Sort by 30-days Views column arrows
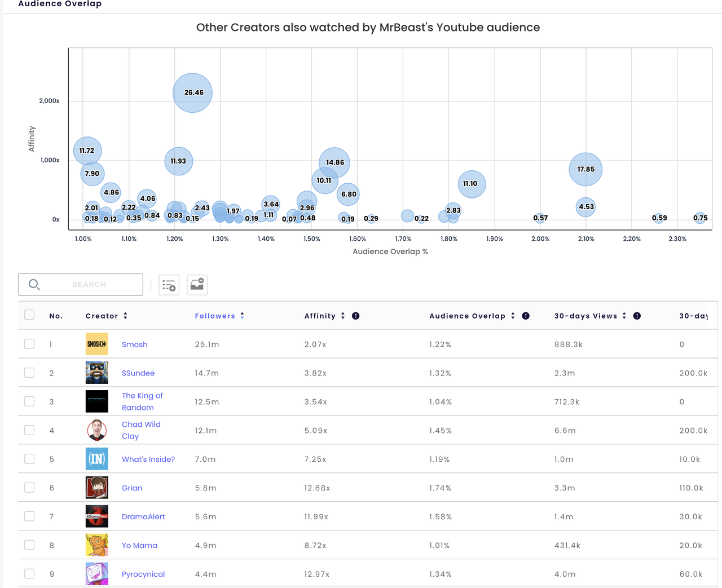The width and height of the screenshot is (722, 588). pyautogui.click(x=624, y=316)
